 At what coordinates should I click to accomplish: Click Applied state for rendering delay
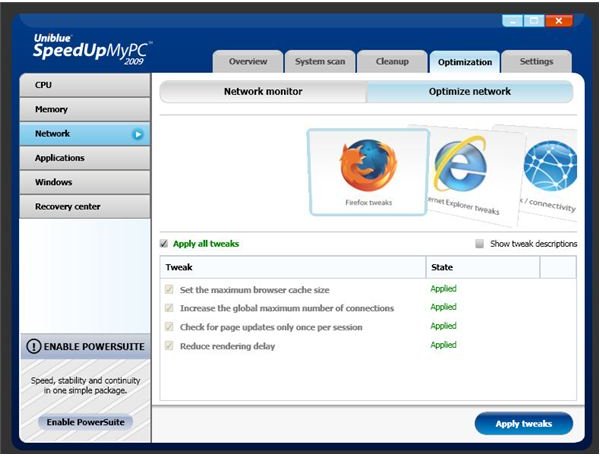[x=443, y=345]
